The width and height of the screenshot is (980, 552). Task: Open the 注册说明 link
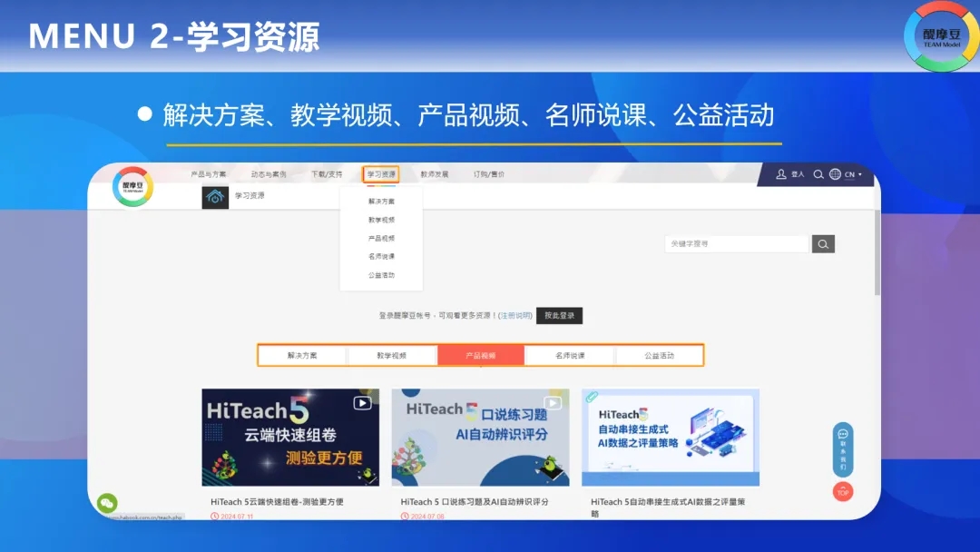click(515, 316)
